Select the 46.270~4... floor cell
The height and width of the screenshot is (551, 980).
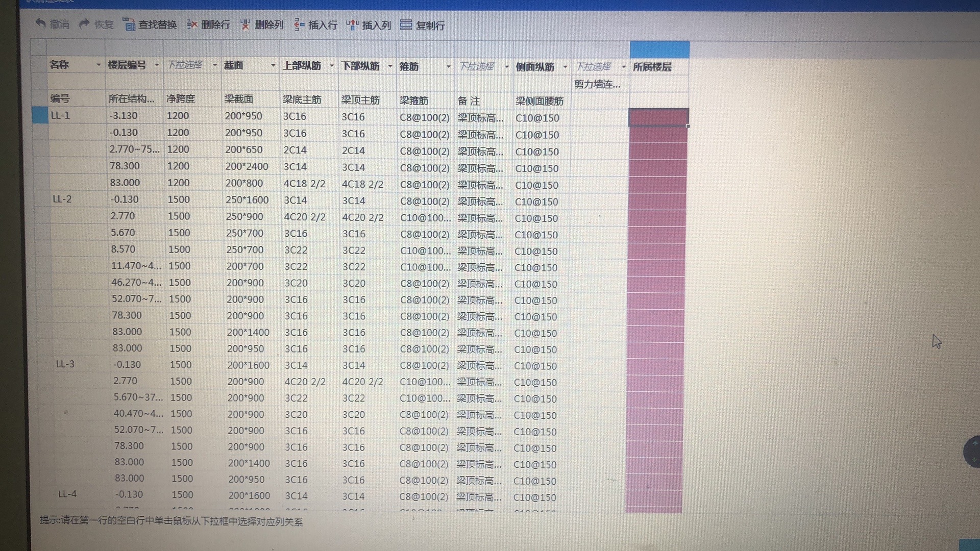point(137,282)
